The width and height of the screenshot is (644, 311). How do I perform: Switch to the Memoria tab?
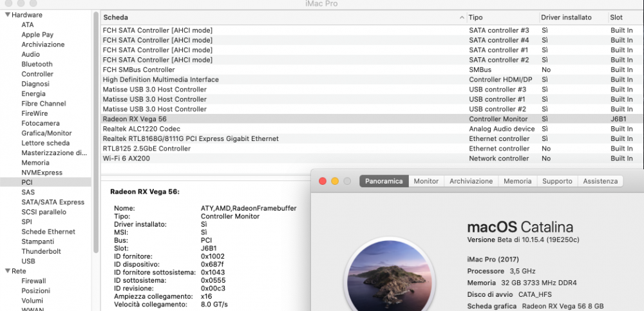pyautogui.click(x=518, y=181)
